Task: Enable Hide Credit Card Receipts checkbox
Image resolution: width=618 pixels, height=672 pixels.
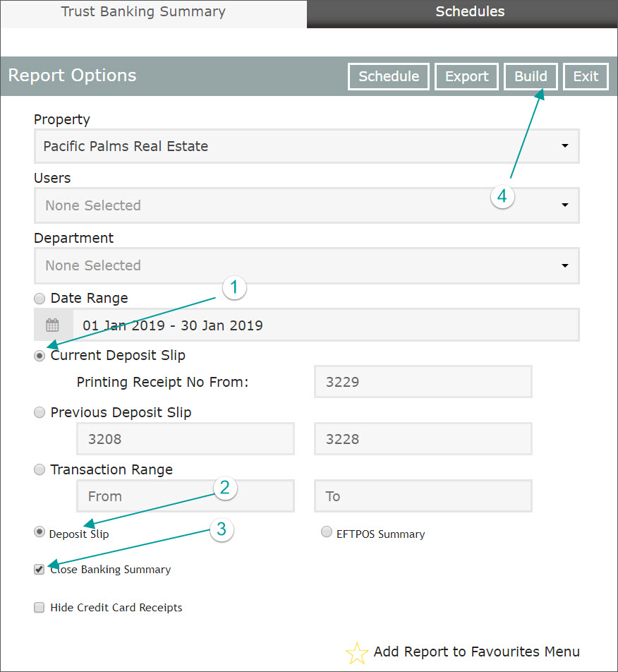Action: tap(40, 608)
